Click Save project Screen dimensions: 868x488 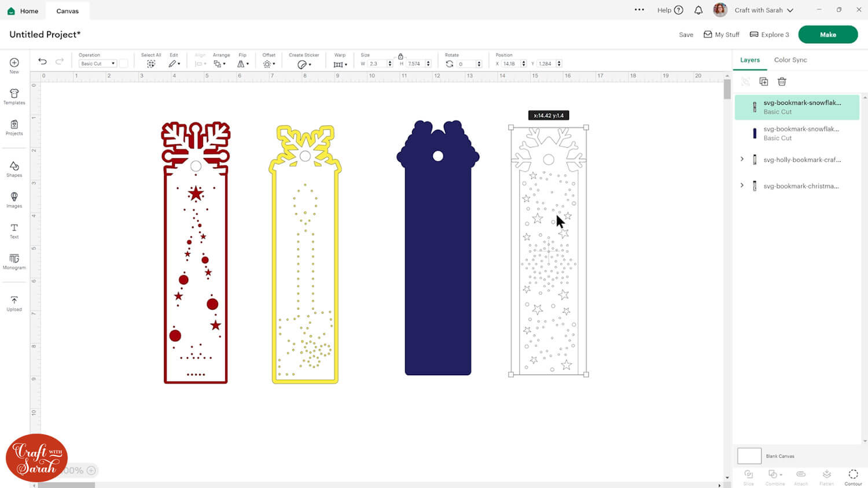pyautogui.click(x=686, y=35)
